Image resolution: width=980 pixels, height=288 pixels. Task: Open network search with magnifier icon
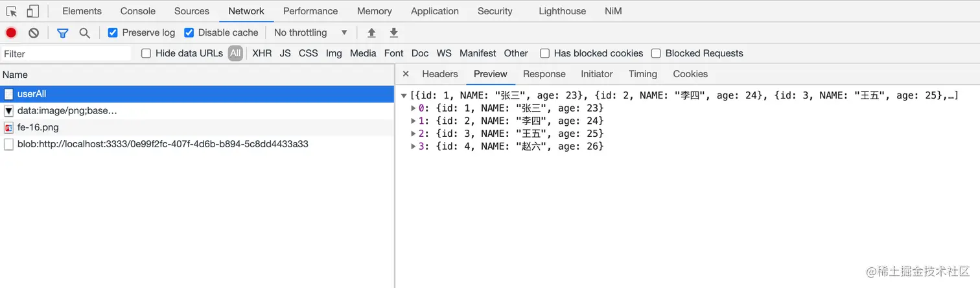coord(84,32)
